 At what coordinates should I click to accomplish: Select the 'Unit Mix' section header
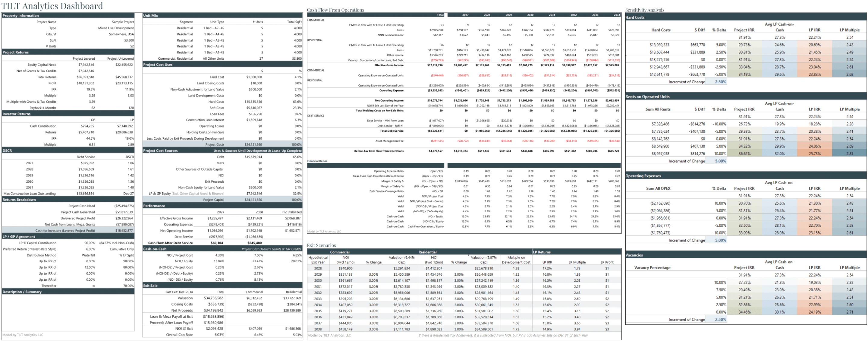pos(222,15)
